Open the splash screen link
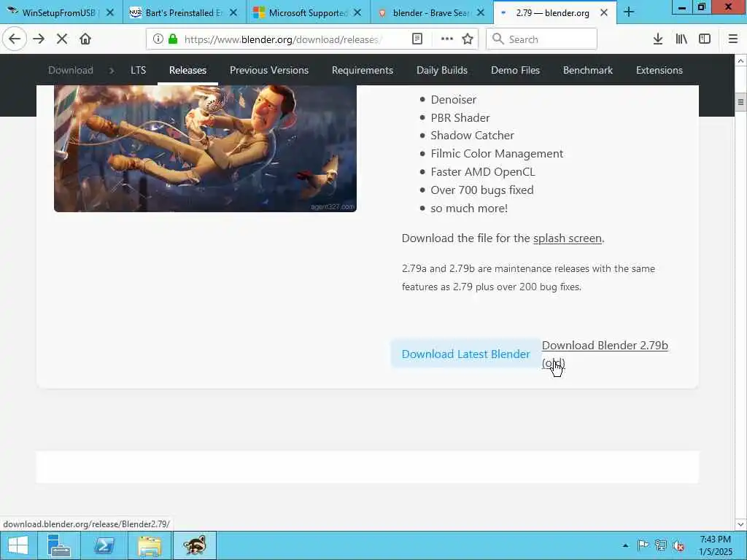 click(568, 238)
